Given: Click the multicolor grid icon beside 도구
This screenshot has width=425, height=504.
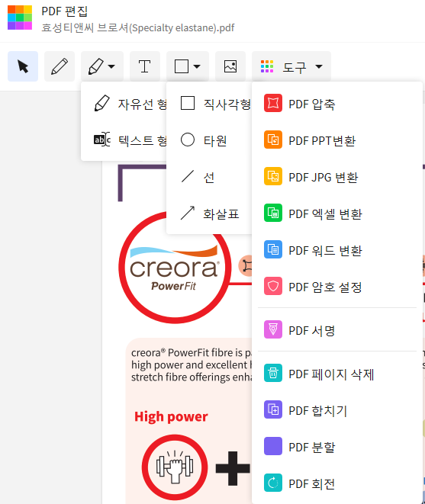Looking at the screenshot, I should point(267,66).
